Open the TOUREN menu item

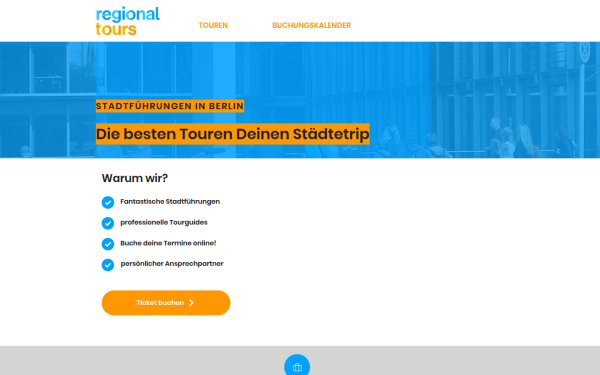pos(213,25)
